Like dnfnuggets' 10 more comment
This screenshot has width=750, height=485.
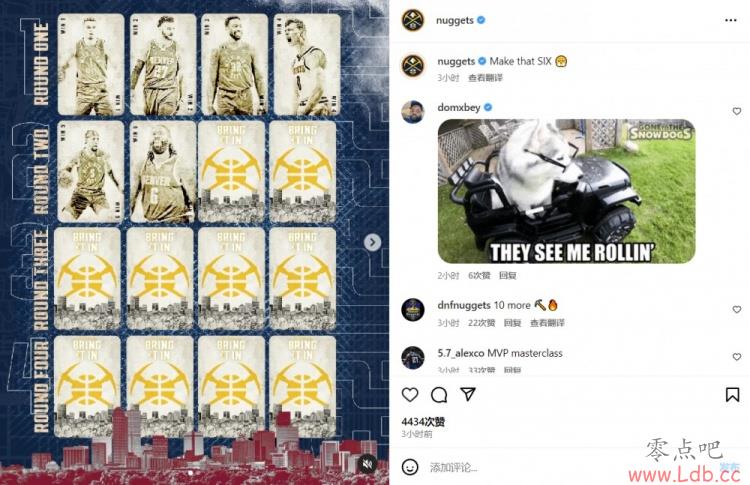point(737,309)
